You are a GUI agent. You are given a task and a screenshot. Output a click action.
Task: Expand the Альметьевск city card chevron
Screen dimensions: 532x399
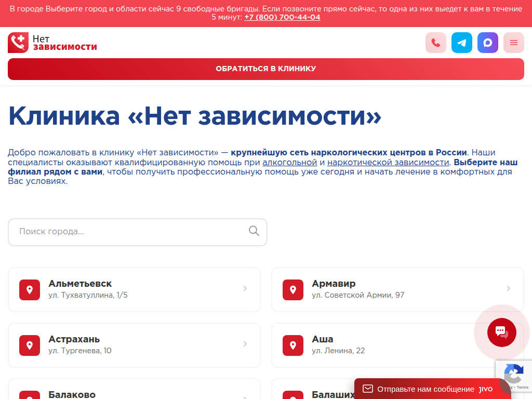tap(245, 288)
